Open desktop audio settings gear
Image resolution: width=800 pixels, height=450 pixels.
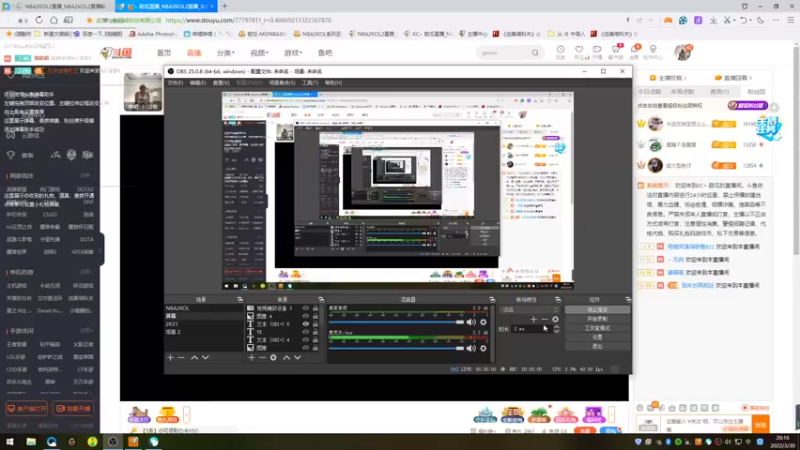[x=483, y=322]
